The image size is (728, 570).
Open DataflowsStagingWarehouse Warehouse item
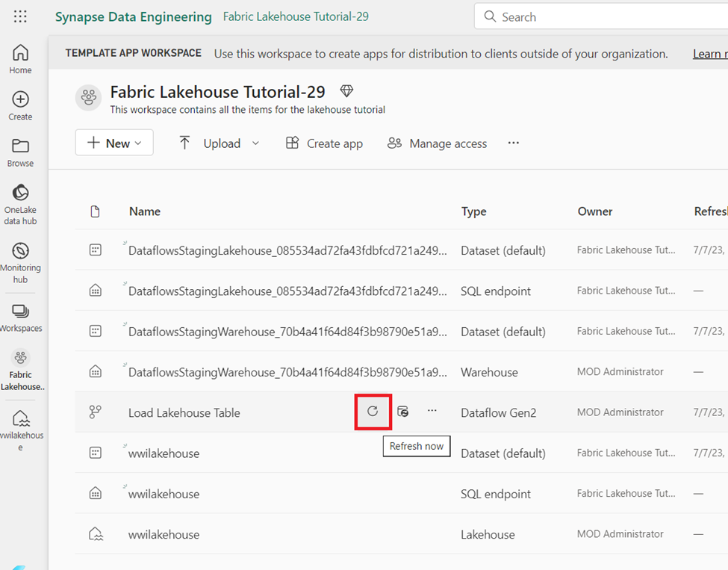[287, 372]
